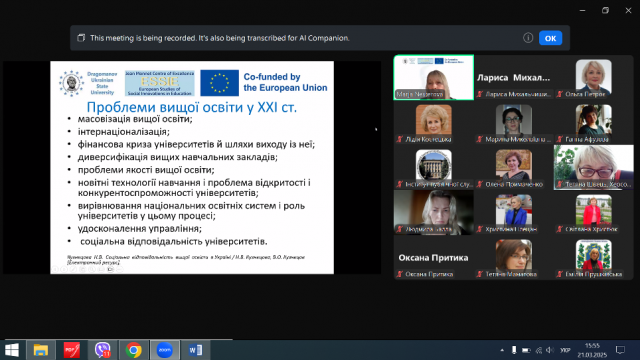Click the slide bullet 'інтернаціоналізація;'
The image size is (640, 360).
[x=123, y=131]
